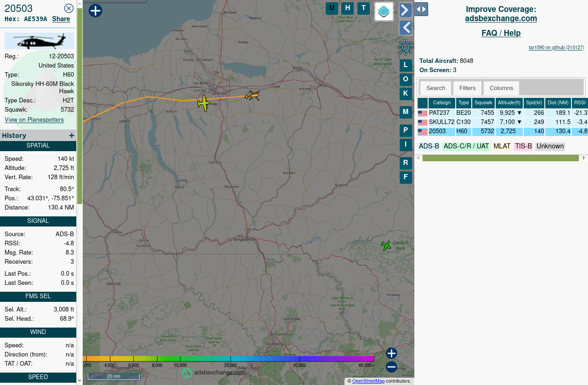Click the table horizontal scrollbar left arrow

tap(418, 158)
